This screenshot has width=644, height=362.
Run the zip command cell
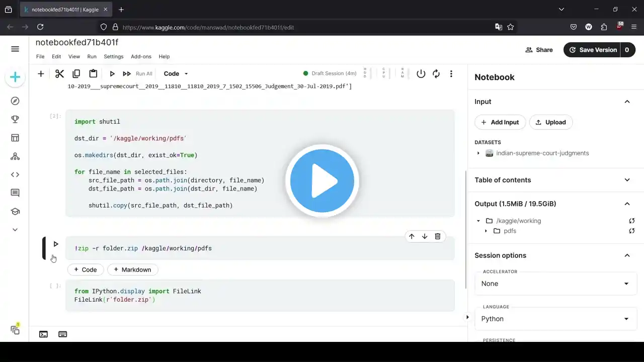[x=56, y=244]
